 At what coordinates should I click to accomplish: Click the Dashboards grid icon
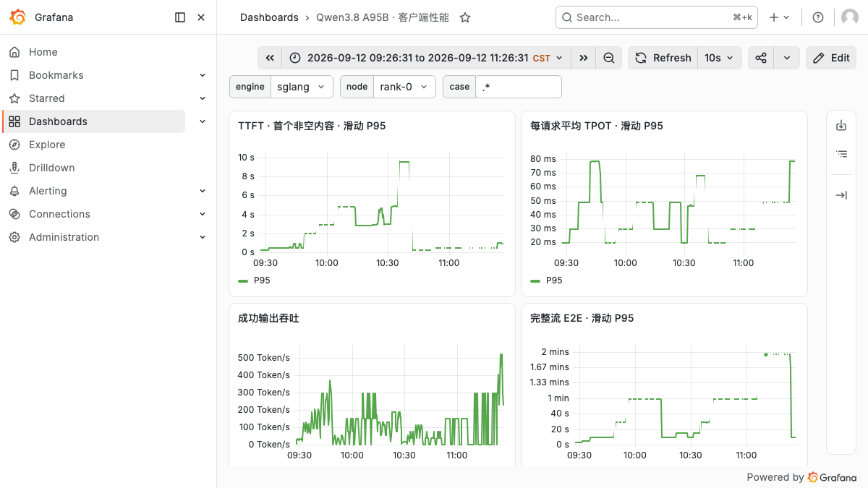[14, 121]
